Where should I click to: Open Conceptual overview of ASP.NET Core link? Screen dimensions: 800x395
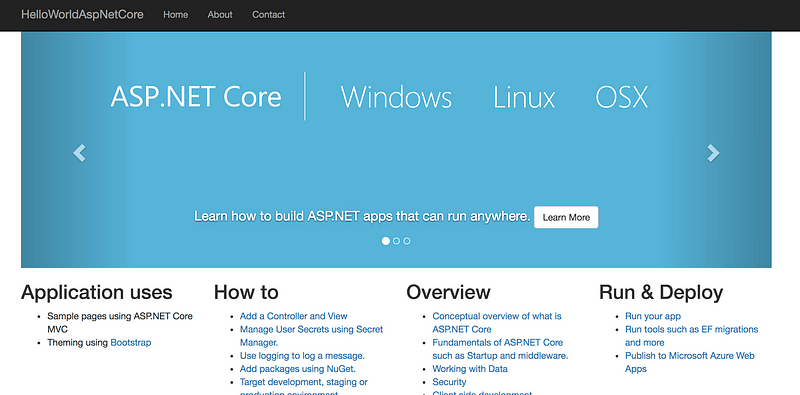pyautogui.click(x=496, y=323)
